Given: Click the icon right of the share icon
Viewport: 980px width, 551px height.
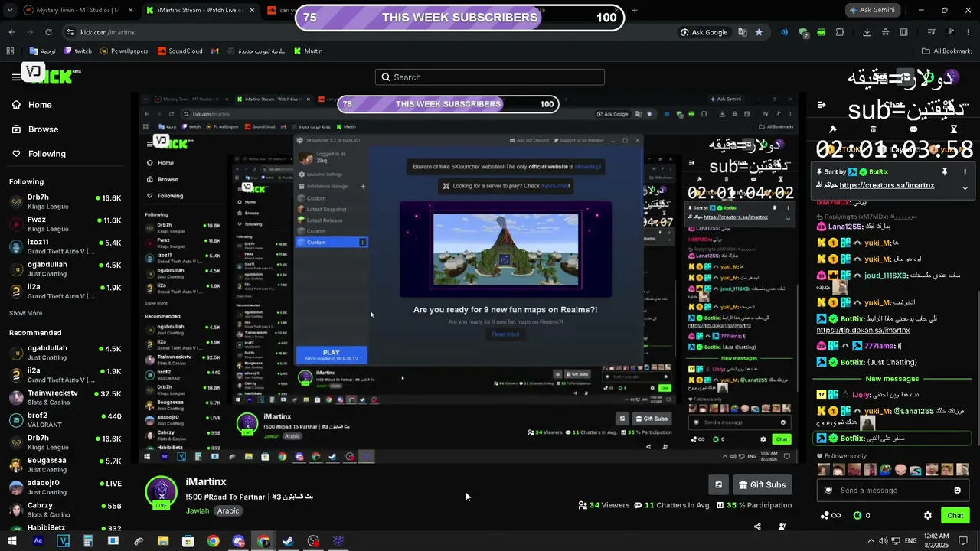Looking at the screenshot, I should coord(782,527).
